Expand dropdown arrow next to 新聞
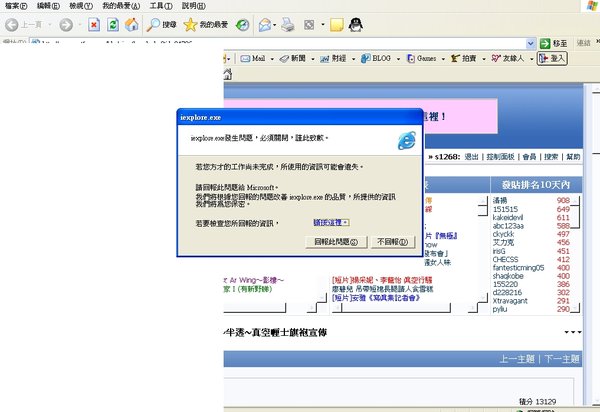The width and height of the screenshot is (600, 412). (x=313, y=59)
